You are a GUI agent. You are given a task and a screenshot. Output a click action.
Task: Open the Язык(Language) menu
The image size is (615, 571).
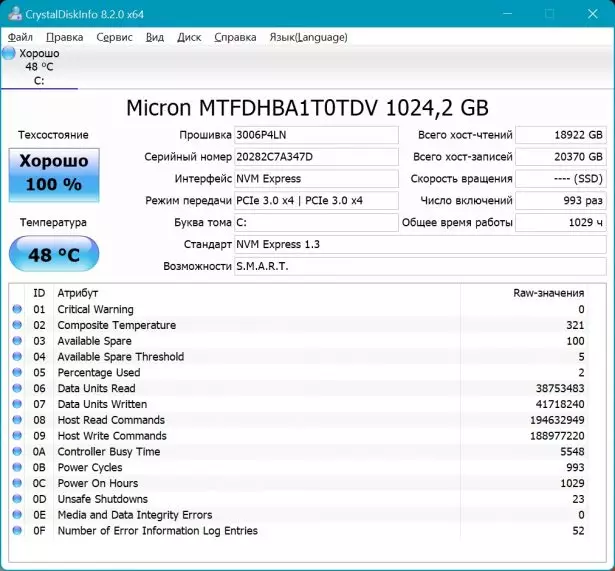pos(308,37)
